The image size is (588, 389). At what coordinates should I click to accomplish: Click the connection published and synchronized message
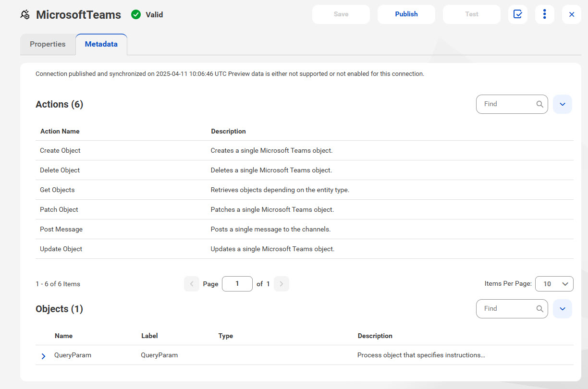click(230, 74)
